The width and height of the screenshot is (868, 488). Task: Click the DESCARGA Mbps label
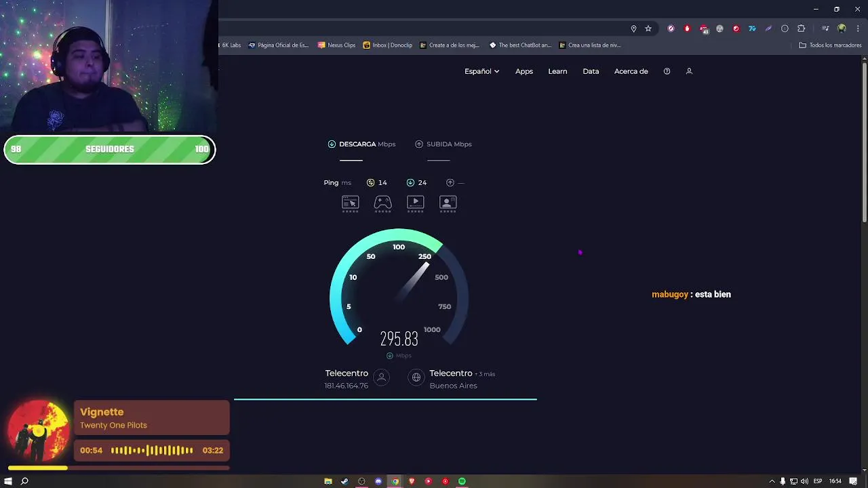[367, 144]
